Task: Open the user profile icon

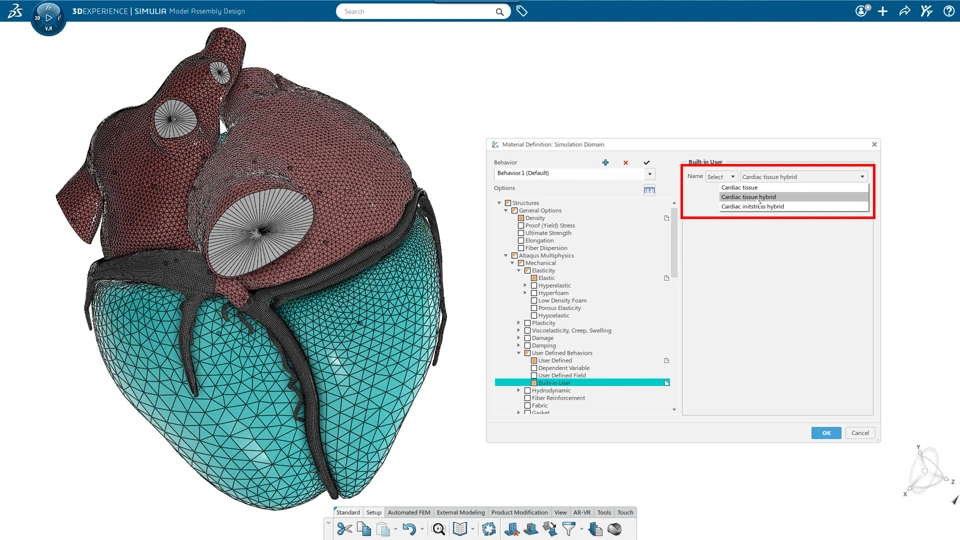Action: 862,11
